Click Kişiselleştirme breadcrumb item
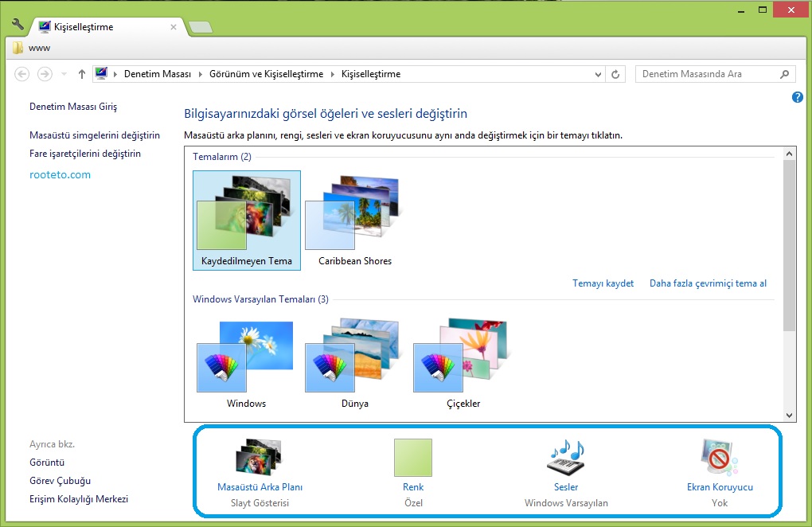 click(371, 74)
